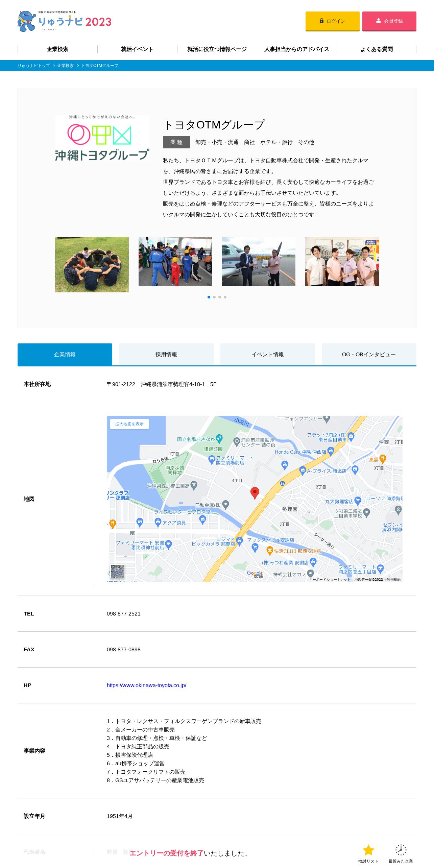Click the (株)第二波之上自動車学校 marker
The image size is (434, 868).
click(x=366, y=512)
